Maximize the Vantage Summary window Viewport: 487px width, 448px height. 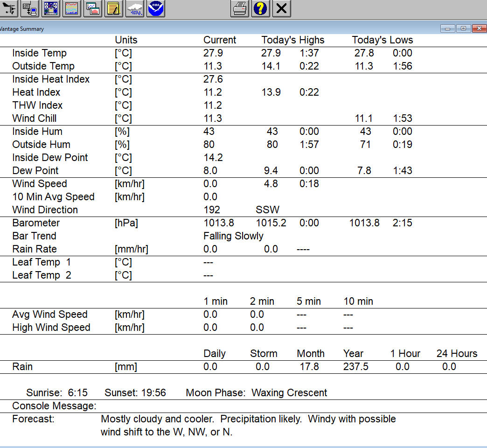pos(463,28)
